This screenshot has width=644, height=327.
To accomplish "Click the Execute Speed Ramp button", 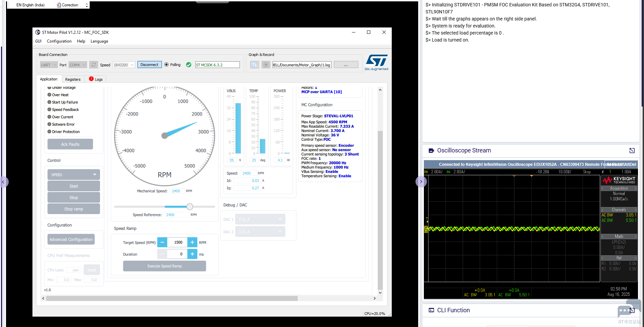I will tap(165, 266).
